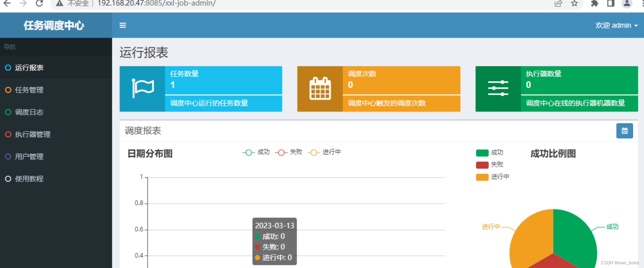Click the 调度报表 panel title
644x268 pixels.
[x=143, y=131]
